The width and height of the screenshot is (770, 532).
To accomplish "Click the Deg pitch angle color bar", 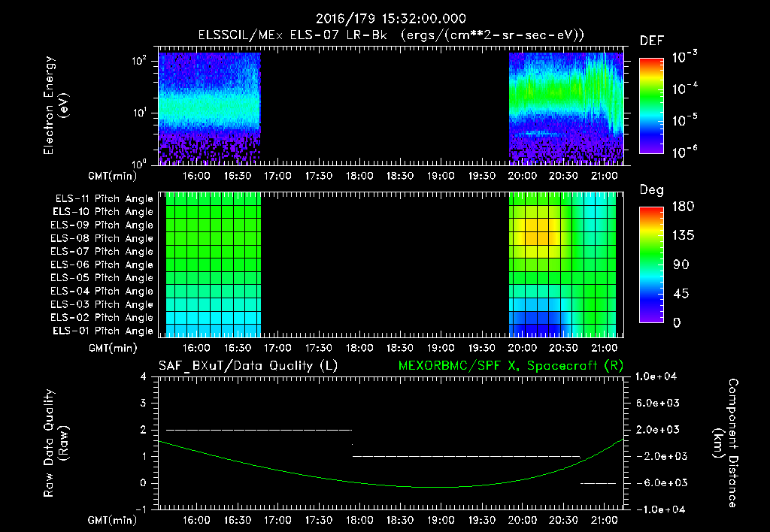I will (x=652, y=264).
